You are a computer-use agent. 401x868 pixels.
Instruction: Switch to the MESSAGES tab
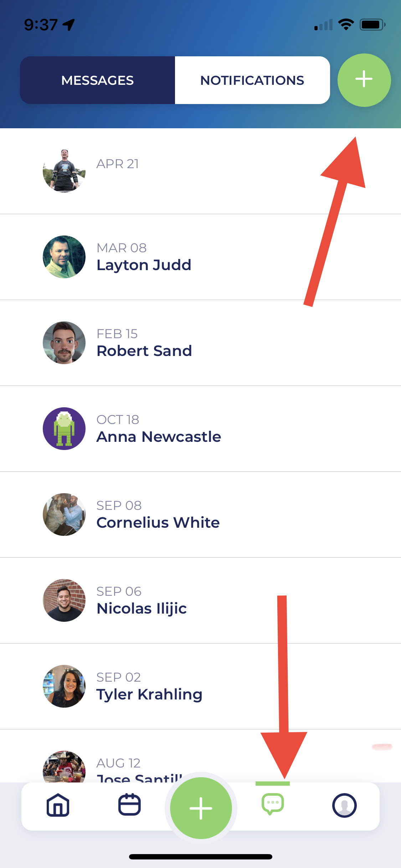click(97, 80)
